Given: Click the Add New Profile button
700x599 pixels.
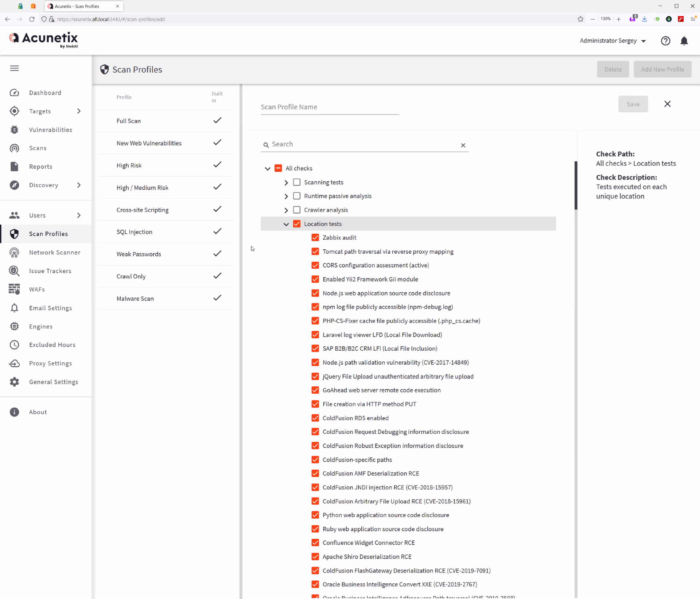Looking at the screenshot, I should pyautogui.click(x=662, y=69).
